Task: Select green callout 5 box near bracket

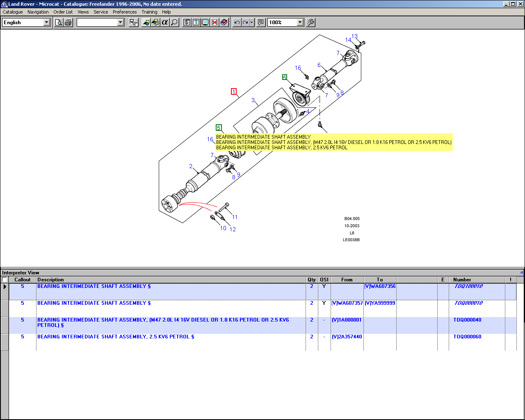Action: pos(285,77)
